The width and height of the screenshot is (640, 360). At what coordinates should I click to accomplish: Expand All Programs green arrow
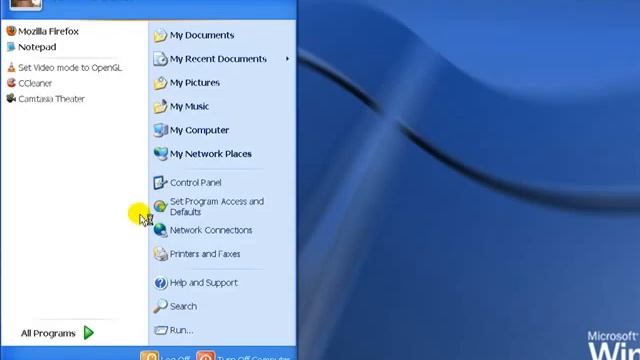(89, 333)
